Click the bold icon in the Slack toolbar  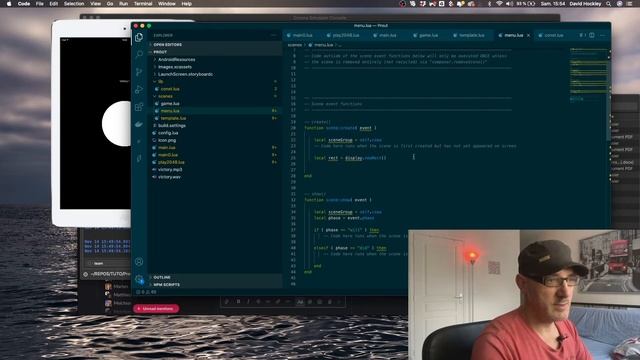(x=238, y=302)
